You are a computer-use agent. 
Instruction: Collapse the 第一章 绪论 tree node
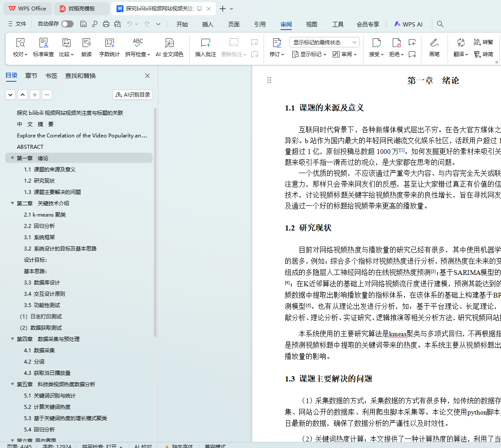(x=12, y=158)
